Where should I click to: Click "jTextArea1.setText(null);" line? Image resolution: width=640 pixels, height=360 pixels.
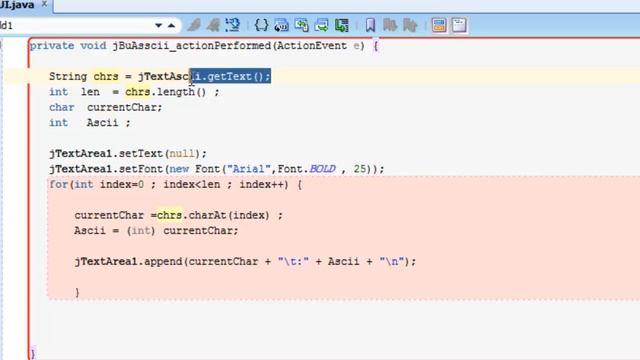[128, 153]
